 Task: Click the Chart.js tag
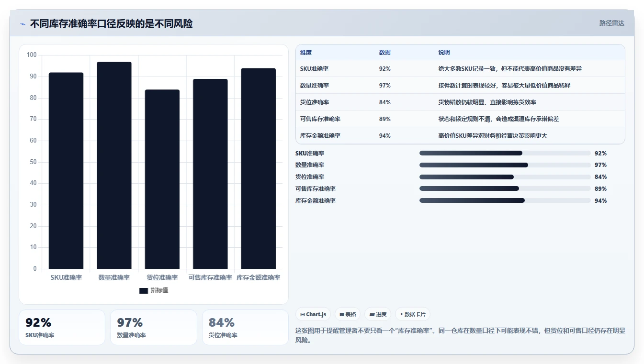coord(313,314)
